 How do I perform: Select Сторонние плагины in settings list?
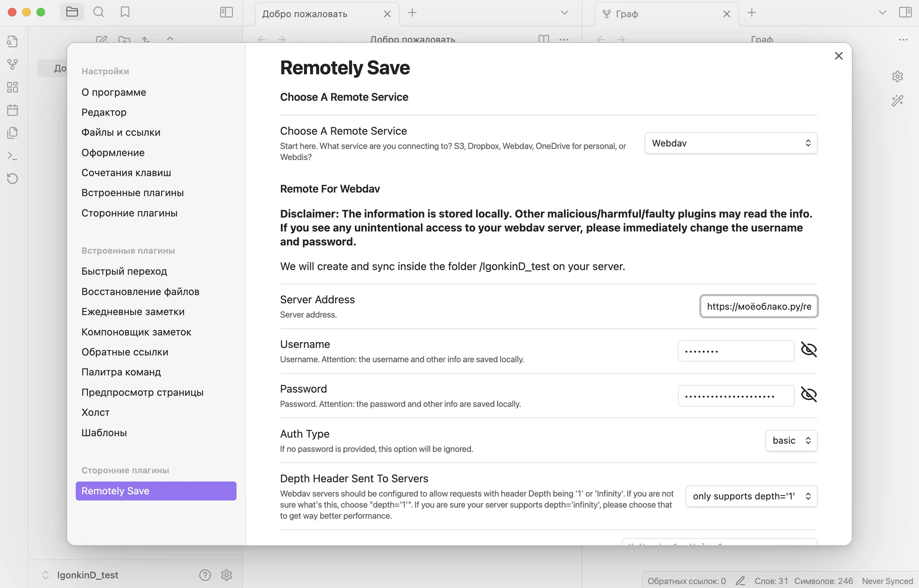129,213
